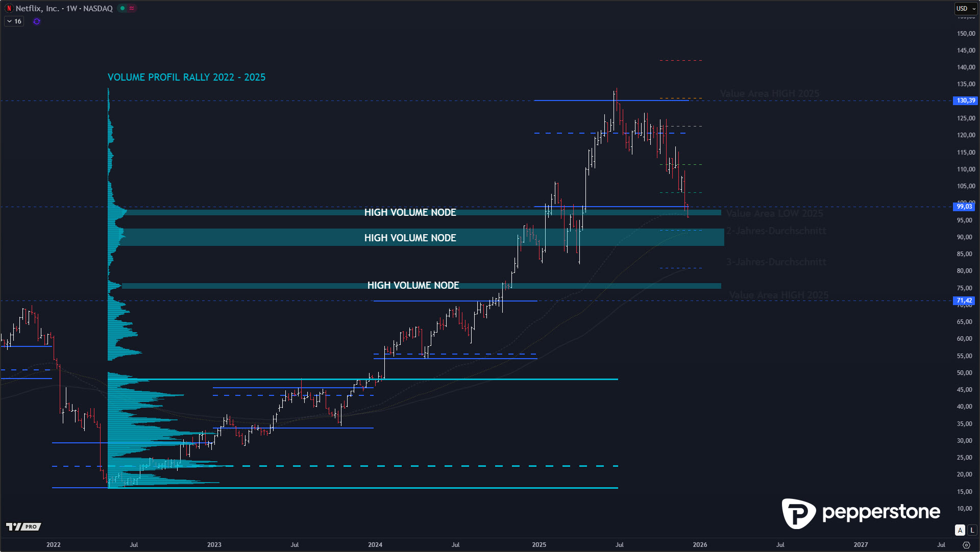Click the 2025 label on time axis

(539, 544)
